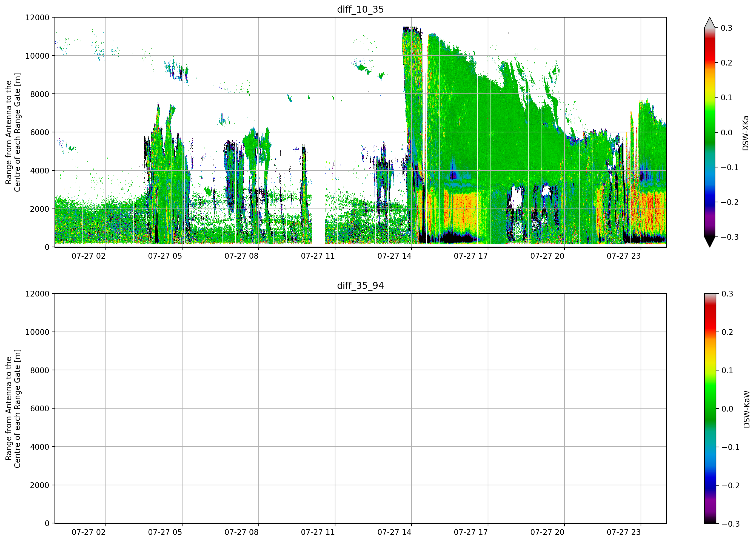The image size is (756, 542).
Task: Select the DSW-XKa colorbar label
Action: [746, 133]
